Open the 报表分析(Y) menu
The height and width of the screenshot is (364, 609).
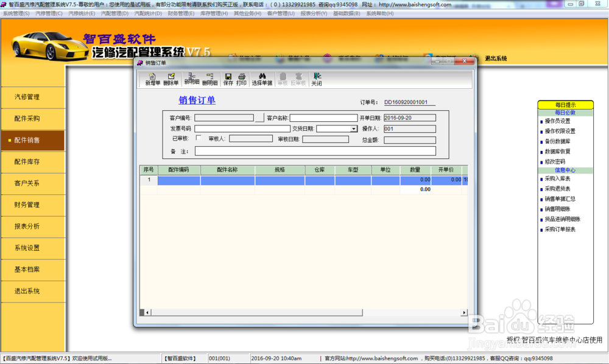pyautogui.click(x=314, y=13)
